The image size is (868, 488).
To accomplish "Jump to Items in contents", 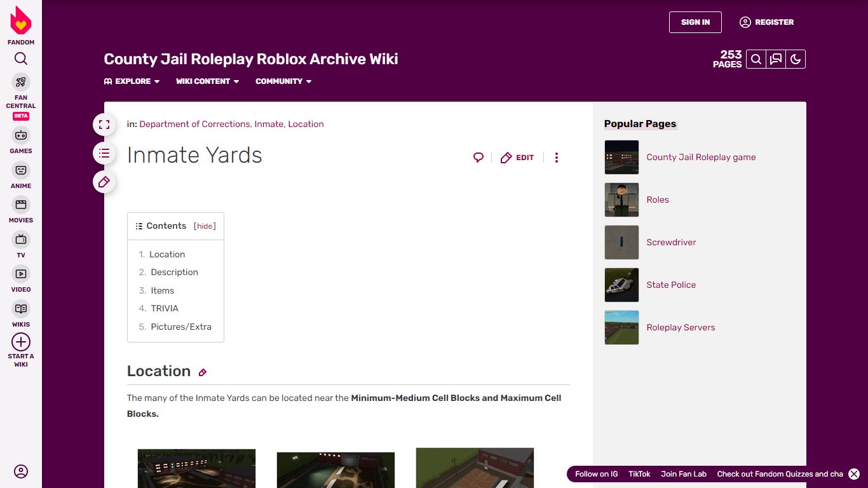I will click(x=163, y=290).
